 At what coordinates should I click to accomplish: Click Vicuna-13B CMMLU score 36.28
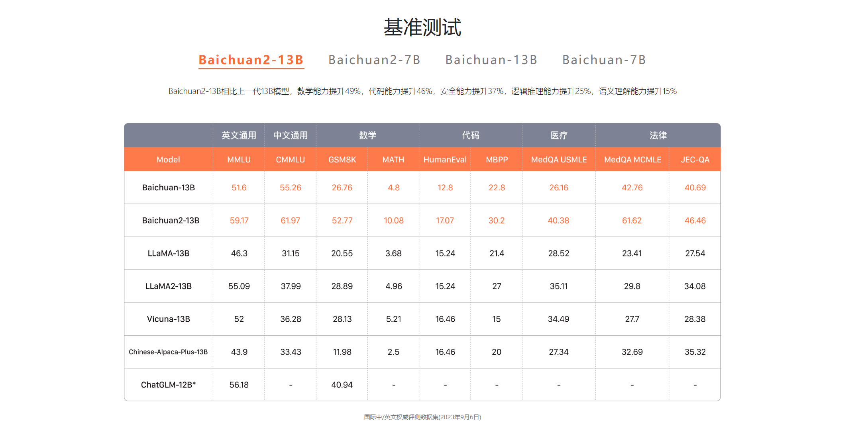click(x=291, y=319)
